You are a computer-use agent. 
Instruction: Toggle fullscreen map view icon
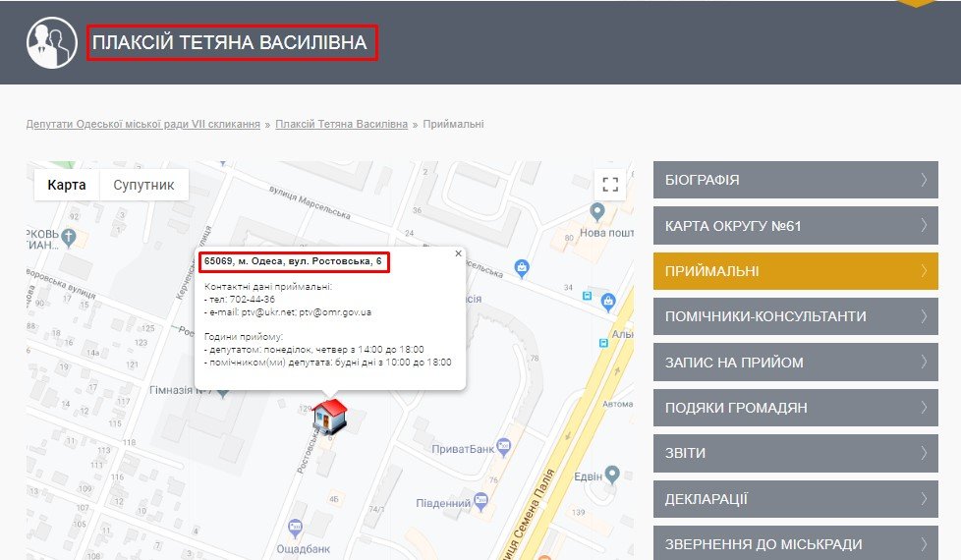610,185
